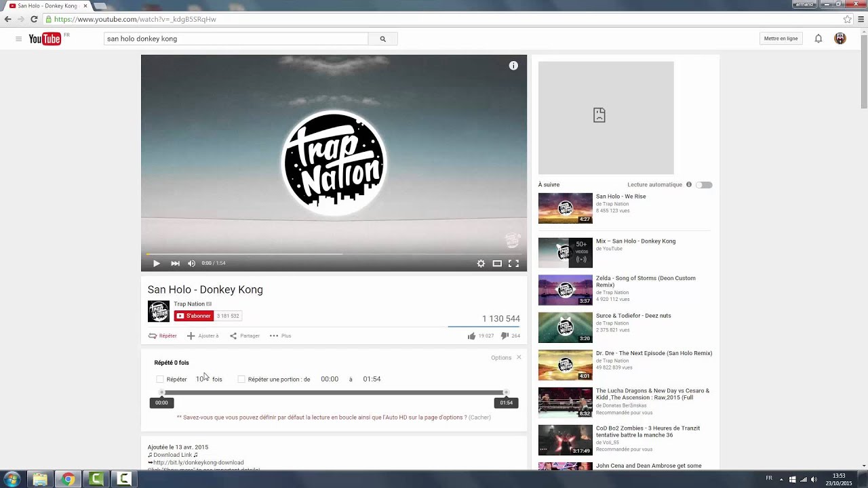Toggle Lecture automatique autoplay switch
The height and width of the screenshot is (488, 868).
704,185
